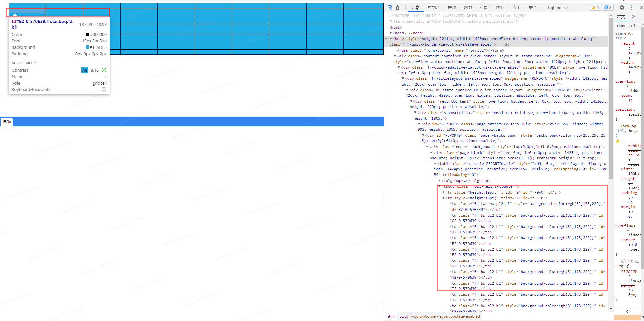The image size is (644, 321).
Task: Select the td node with id J2-0-570639
Action: (527, 297)
